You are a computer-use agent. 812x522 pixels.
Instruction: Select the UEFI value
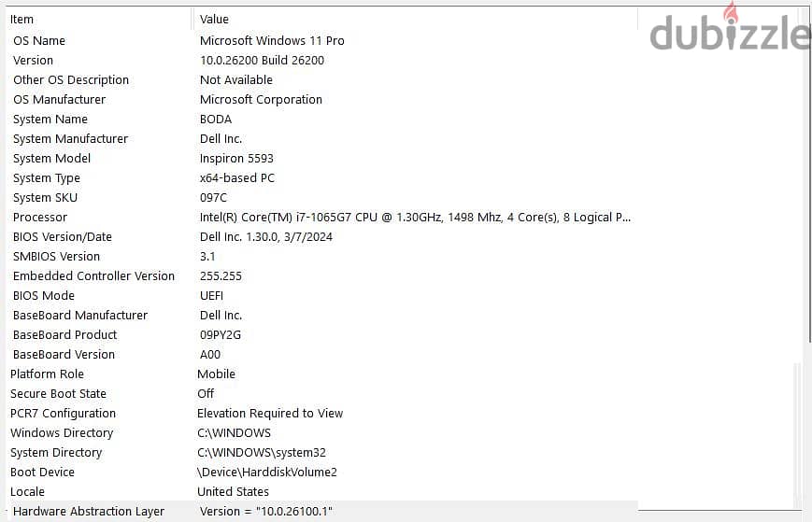tap(212, 296)
